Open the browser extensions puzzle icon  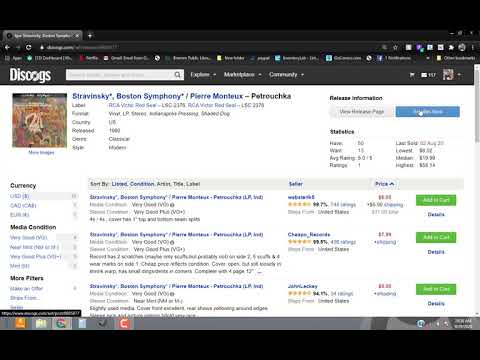(x=451, y=47)
